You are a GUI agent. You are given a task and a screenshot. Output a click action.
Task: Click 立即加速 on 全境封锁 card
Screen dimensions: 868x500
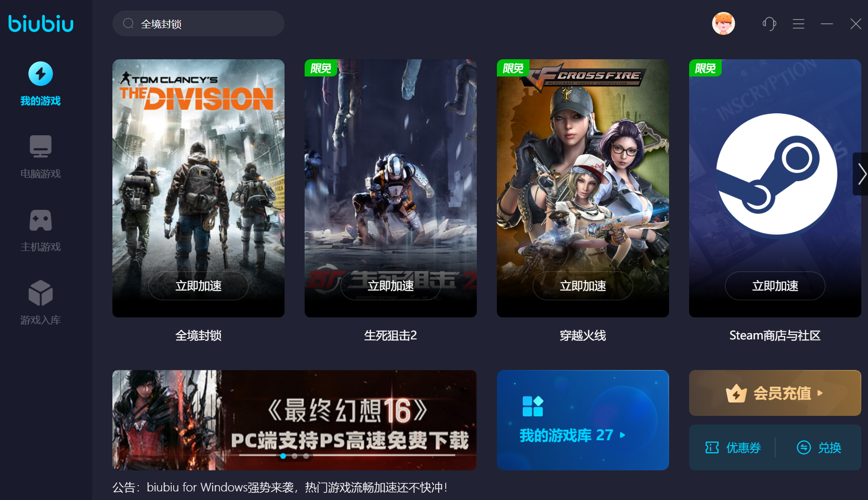(x=198, y=286)
